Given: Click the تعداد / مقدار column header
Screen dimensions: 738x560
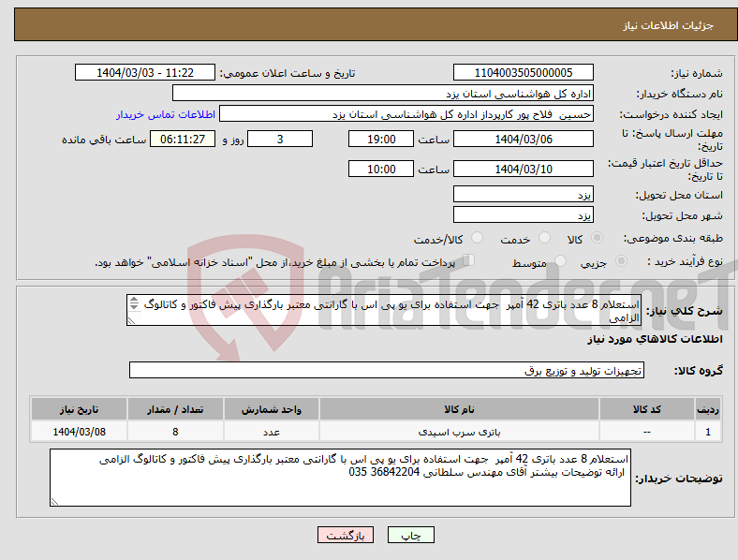Looking at the screenshot, I should (175, 409).
